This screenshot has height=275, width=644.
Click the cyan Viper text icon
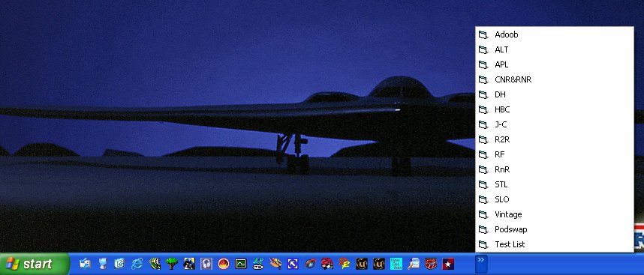click(396, 263)
